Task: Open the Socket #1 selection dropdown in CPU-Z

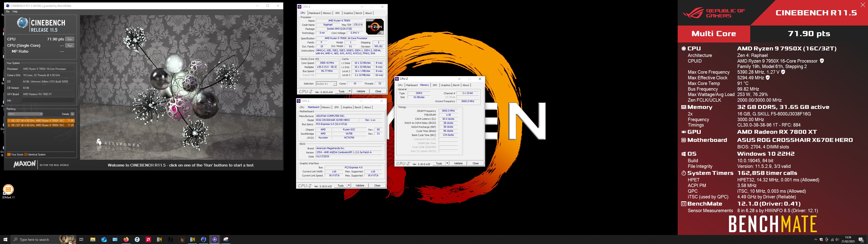Action: (326, 84)
